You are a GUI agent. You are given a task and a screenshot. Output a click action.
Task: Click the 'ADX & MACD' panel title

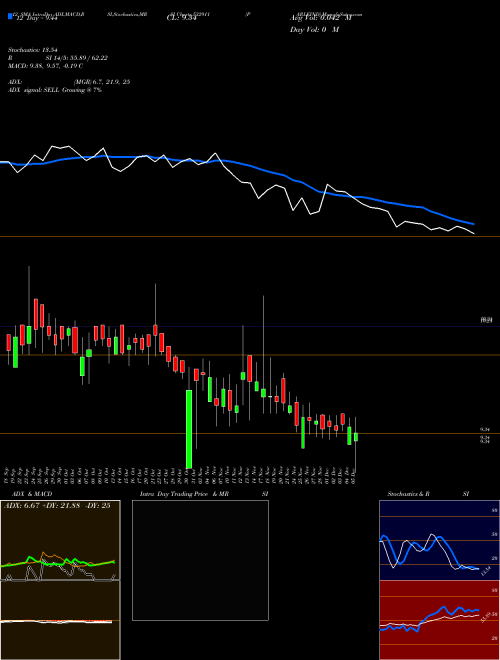point(32,494)
